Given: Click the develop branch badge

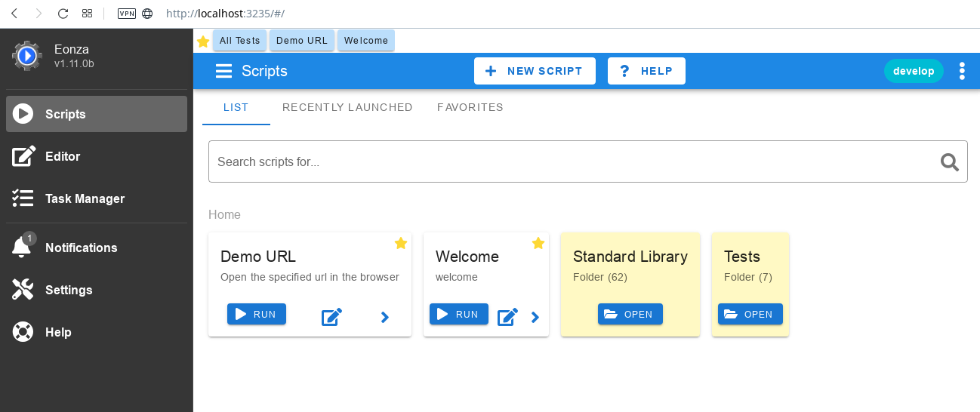Looking at the screenshot, I should pos(914,71).
